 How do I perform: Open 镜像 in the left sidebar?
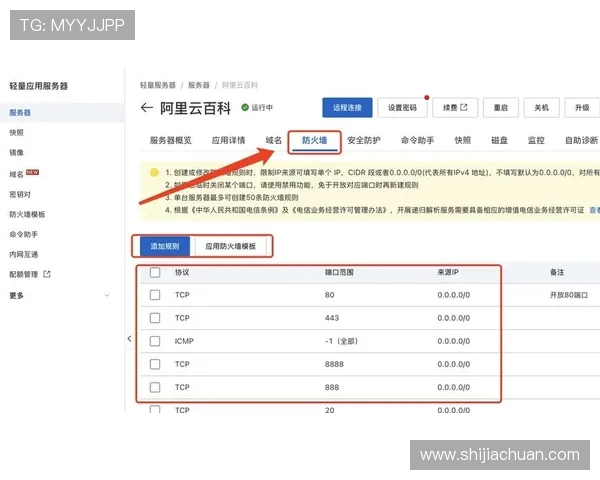(16, 152)
